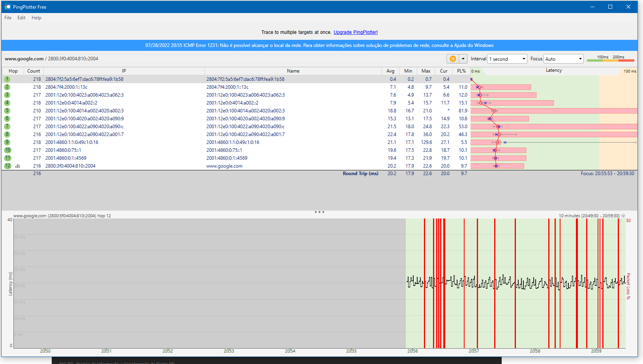Open the Help menu
643x364 pixels.
[36, 18]
